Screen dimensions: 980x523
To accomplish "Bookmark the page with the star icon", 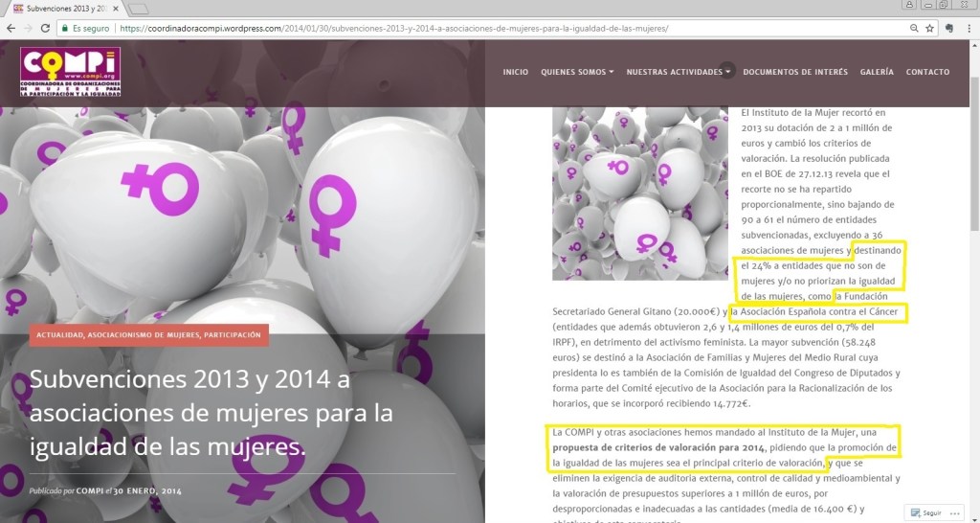I will 929,29.
